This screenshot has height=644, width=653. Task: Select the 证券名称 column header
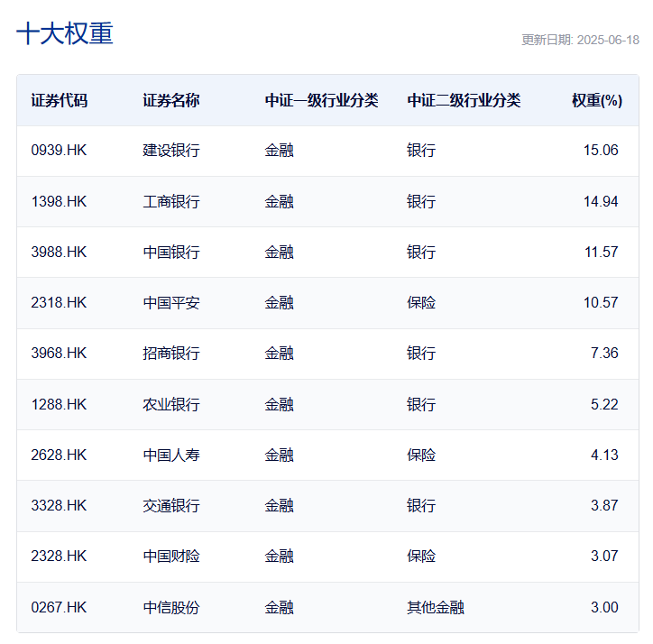coord(171,100)
